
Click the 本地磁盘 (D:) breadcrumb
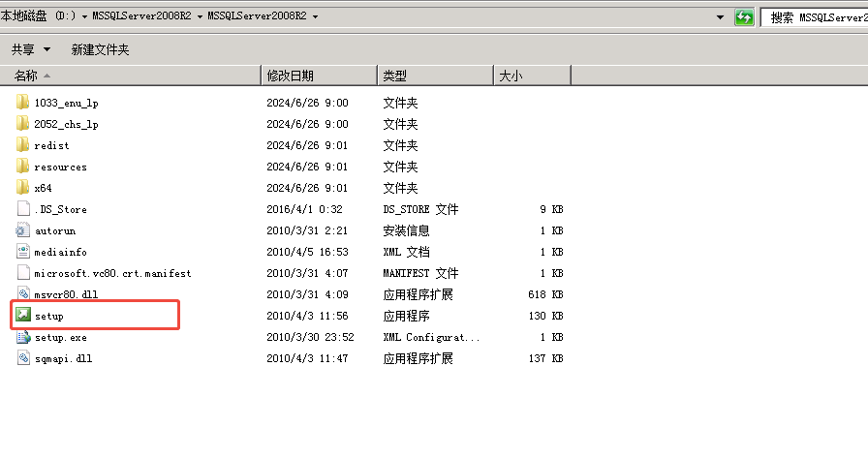[x=38, y=16]
